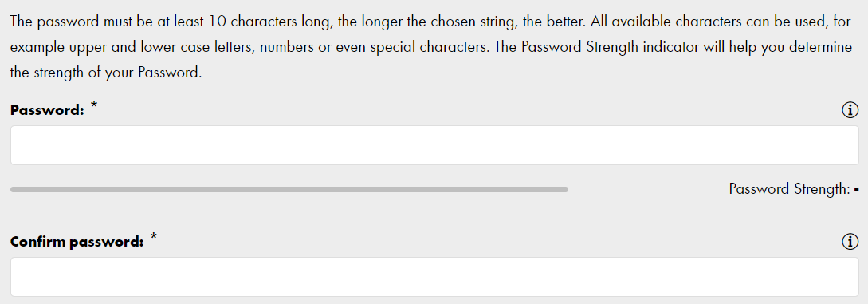Select the bold "Password:" field label
The height and width of the screenshot is (304, 868).
tap(47, 110)
